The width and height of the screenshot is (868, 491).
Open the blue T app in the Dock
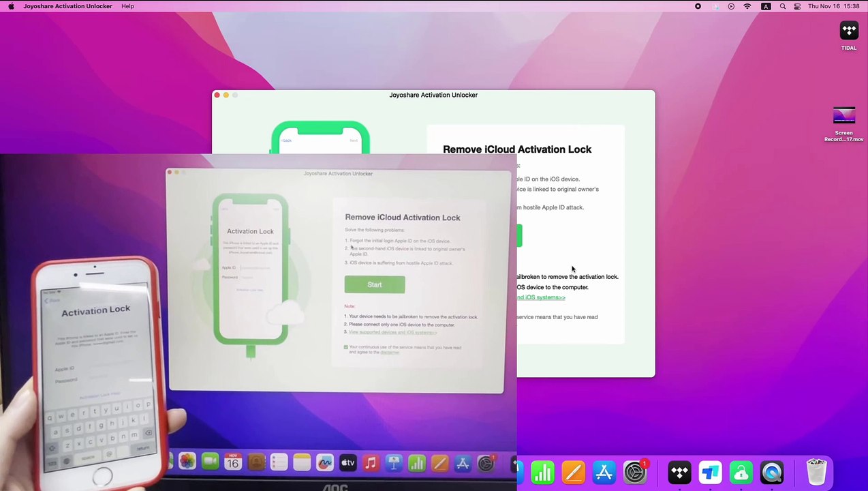click(710, 472)
